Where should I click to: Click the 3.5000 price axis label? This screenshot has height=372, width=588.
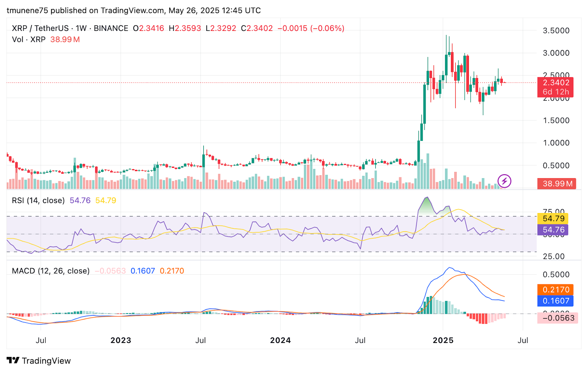click(556, 31)
